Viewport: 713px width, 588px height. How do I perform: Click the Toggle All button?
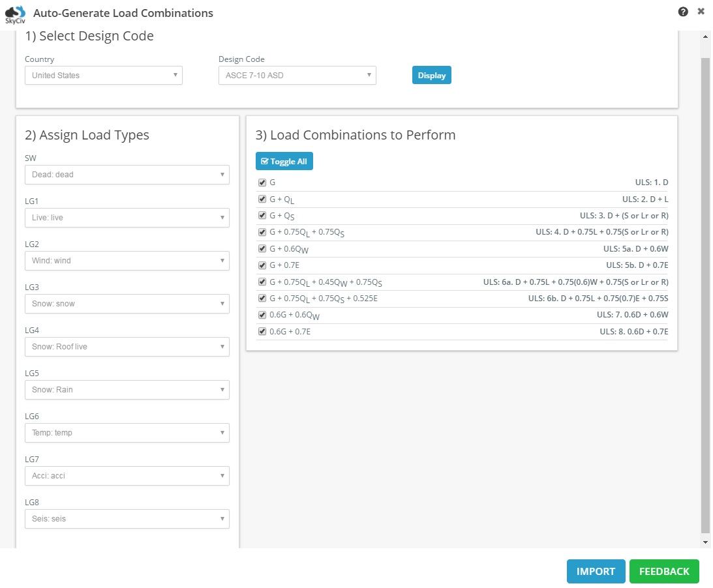point(284,161)
